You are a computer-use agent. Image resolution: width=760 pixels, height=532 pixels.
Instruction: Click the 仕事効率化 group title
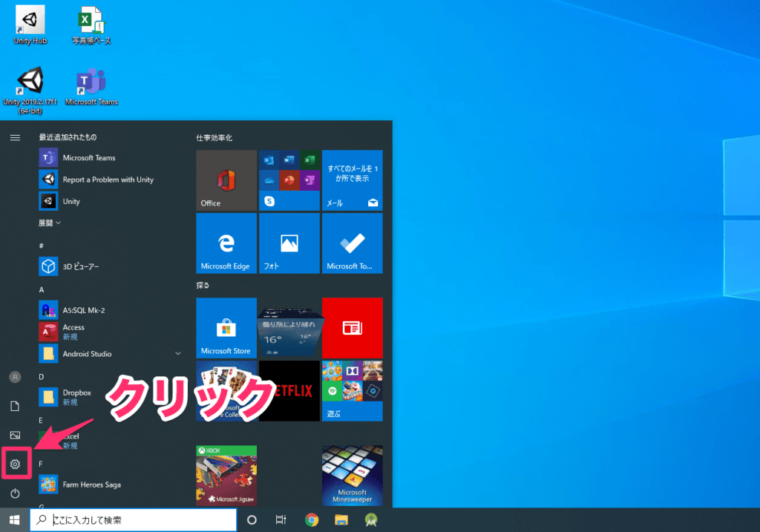click(214, 137)
